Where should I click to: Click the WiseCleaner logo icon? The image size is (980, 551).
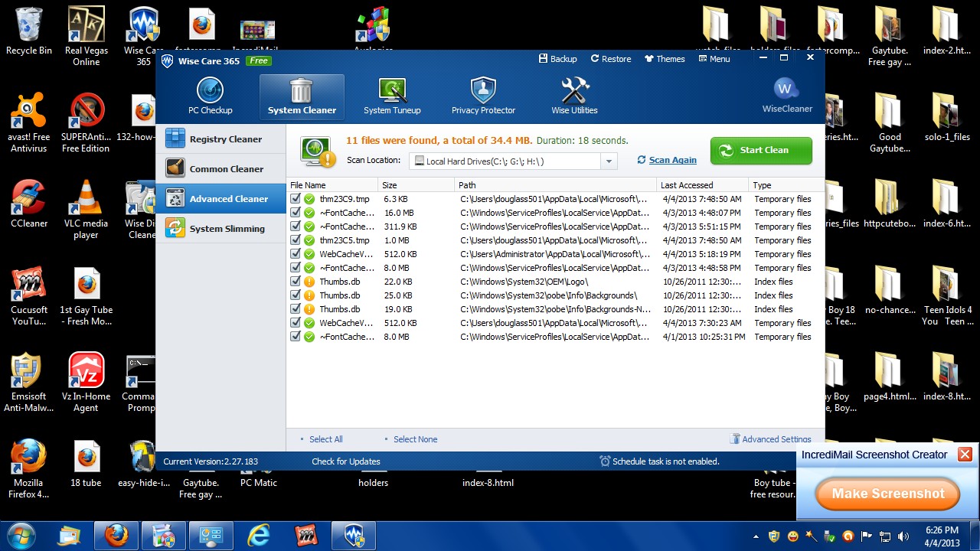(786, 90)
